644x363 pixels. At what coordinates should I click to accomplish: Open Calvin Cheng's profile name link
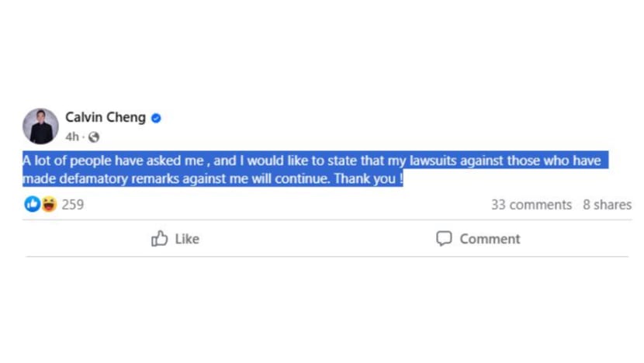106,117
